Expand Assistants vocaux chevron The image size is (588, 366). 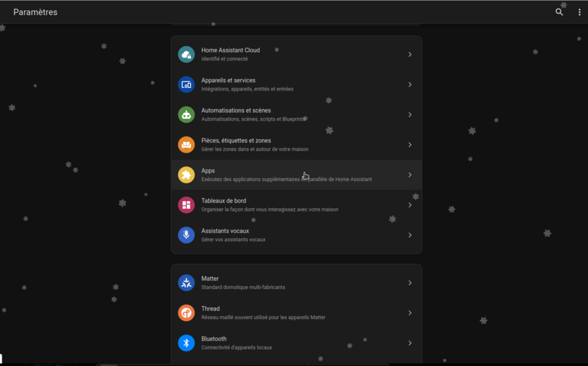pyautogui.click(x=410, y=235)
